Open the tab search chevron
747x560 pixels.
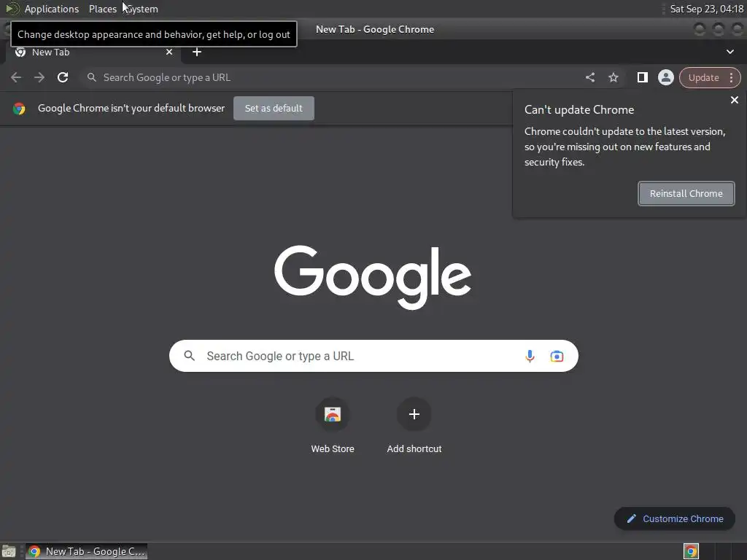729,52
